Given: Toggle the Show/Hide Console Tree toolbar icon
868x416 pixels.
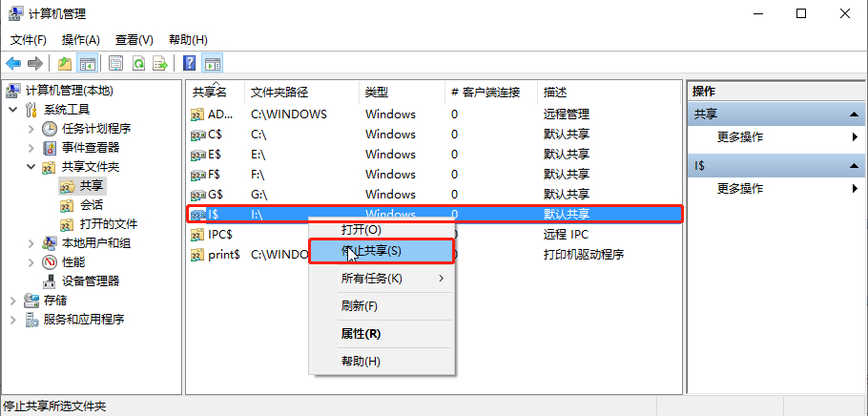Looking at the screenshot, I should coord(87,64).
